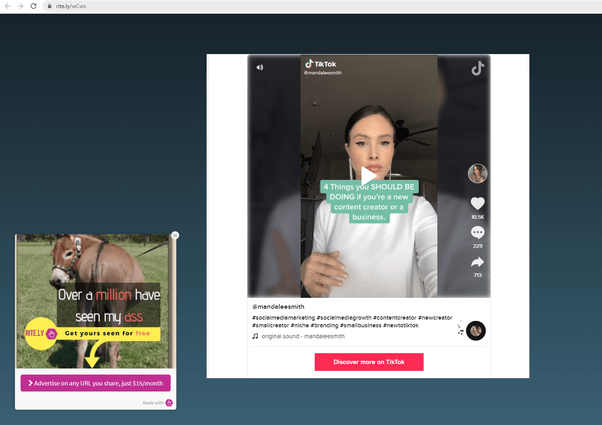Screen dimensions: 602x425
Task: Like the video with the heart icon
Action: 478,203
